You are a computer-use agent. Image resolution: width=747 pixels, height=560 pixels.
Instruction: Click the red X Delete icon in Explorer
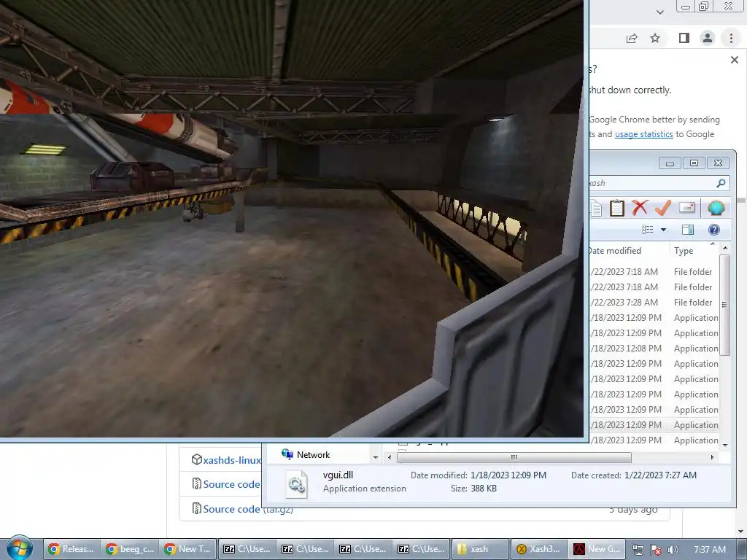(x=640, y=208)
